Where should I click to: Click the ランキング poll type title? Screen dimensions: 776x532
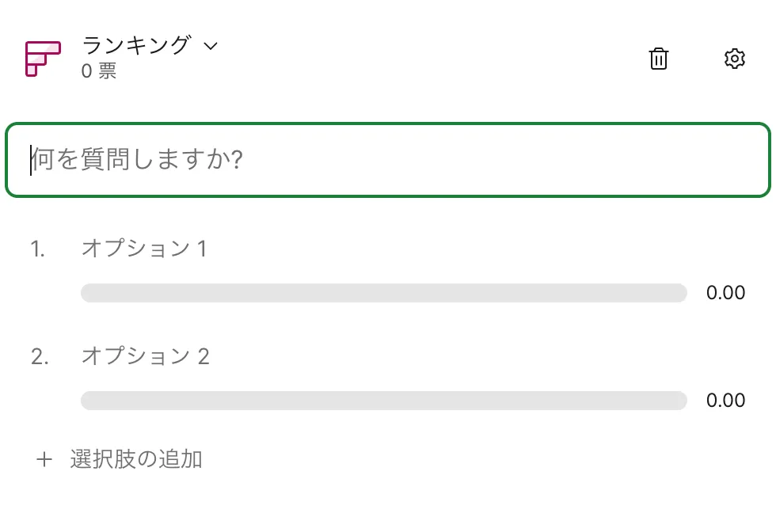coord(136,45)
